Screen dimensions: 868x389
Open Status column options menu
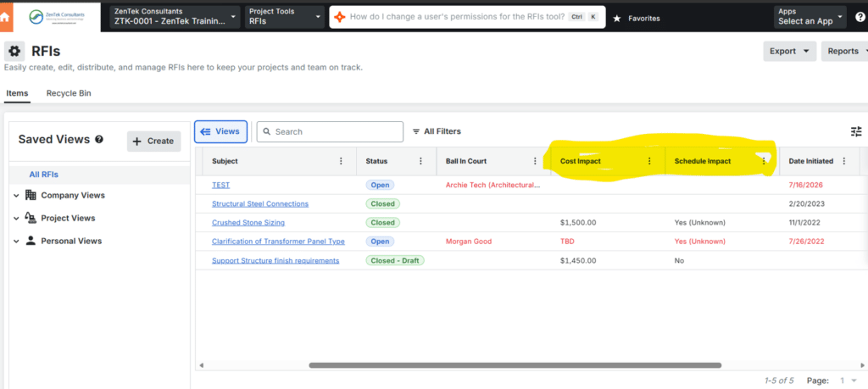[420, 161]
